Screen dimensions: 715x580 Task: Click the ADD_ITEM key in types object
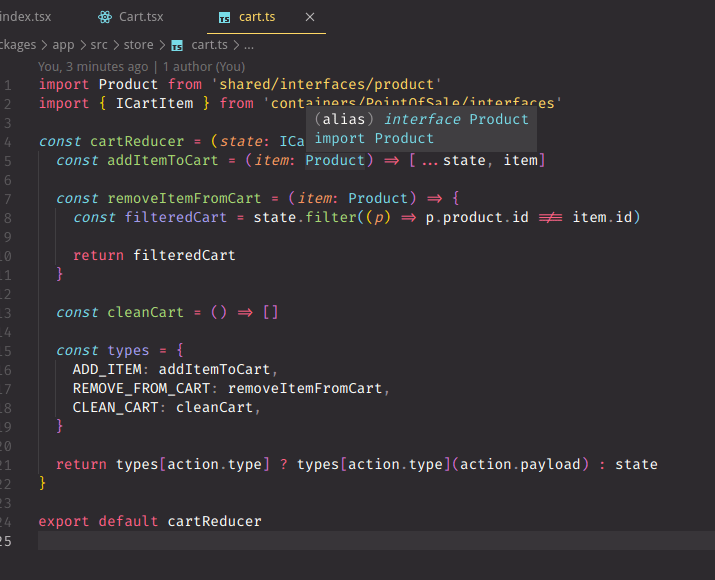[107, 369]
